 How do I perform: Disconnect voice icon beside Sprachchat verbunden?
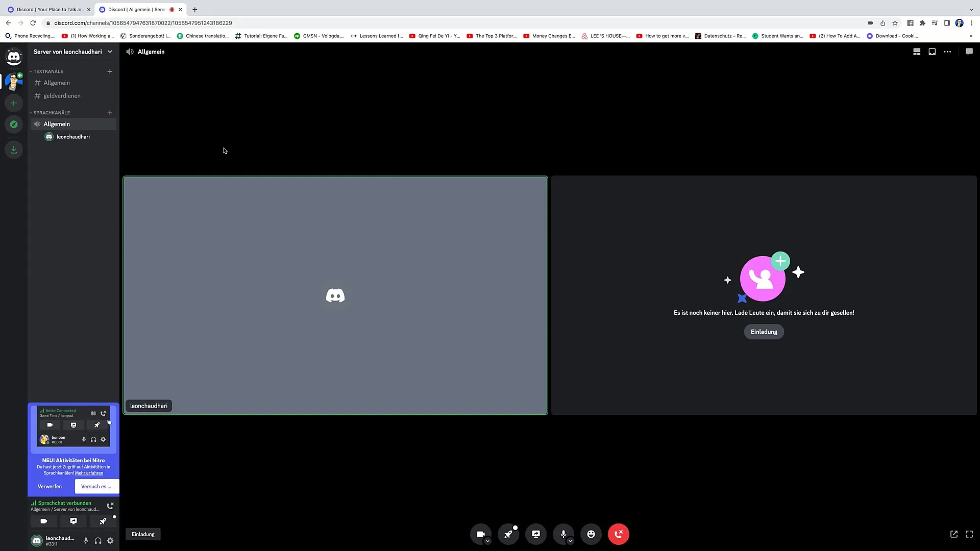point(110,506)
